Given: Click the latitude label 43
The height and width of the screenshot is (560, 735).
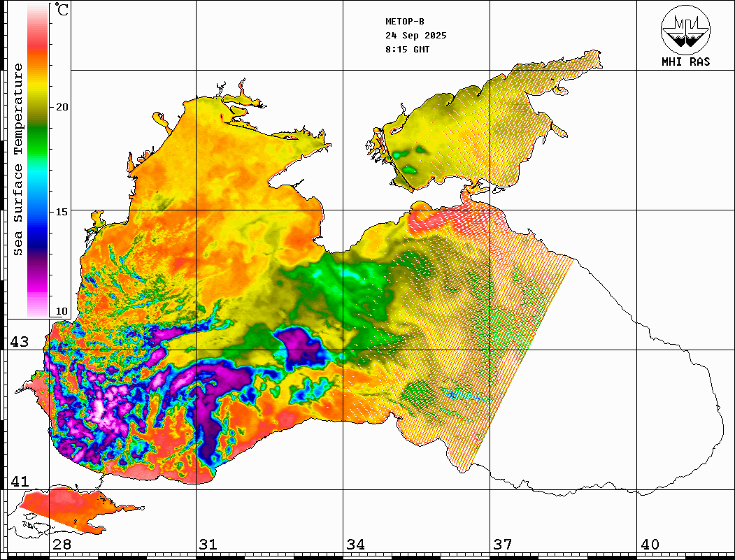Looking at the screenshot, I should [x=19, y=342].
